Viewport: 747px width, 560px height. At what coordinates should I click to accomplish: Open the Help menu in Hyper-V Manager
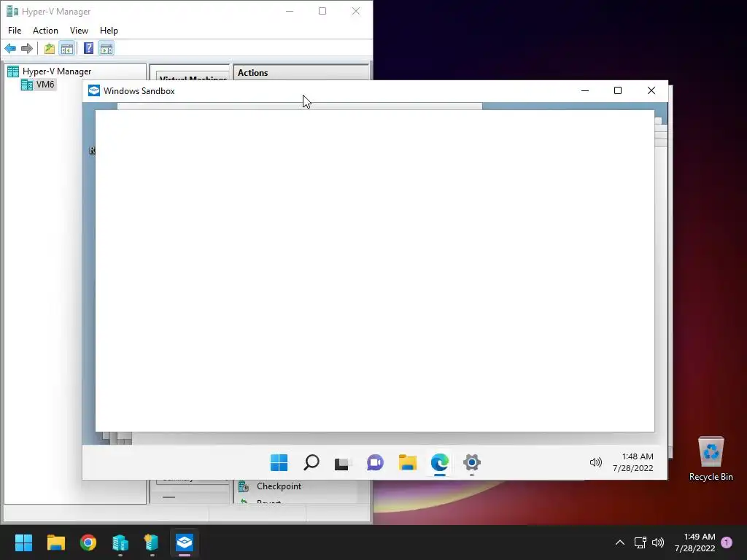point(109,31)
